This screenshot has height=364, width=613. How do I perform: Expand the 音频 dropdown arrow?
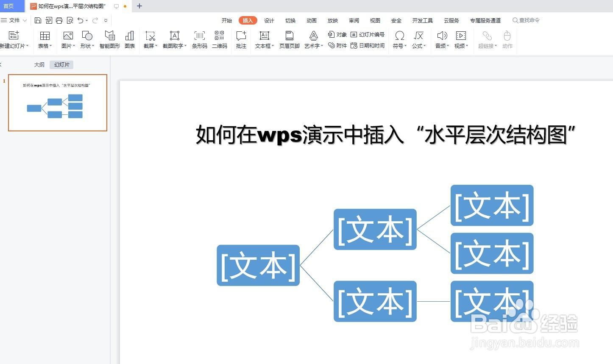[x=448, y=46]
